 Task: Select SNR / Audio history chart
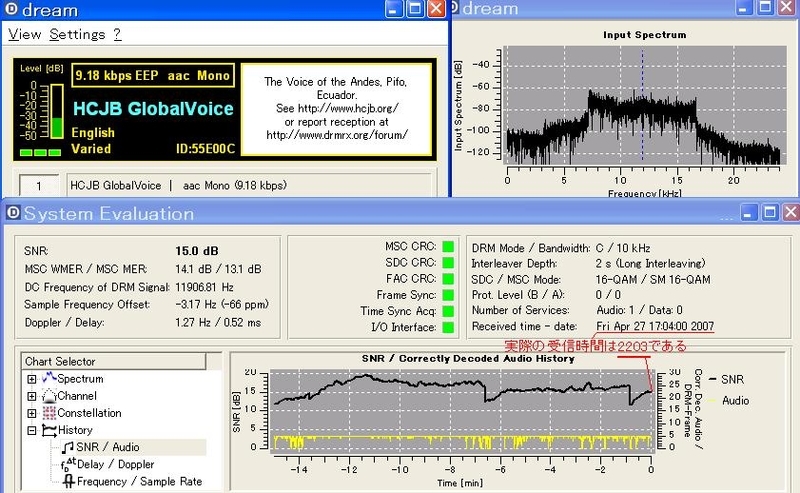click(108, 447)
